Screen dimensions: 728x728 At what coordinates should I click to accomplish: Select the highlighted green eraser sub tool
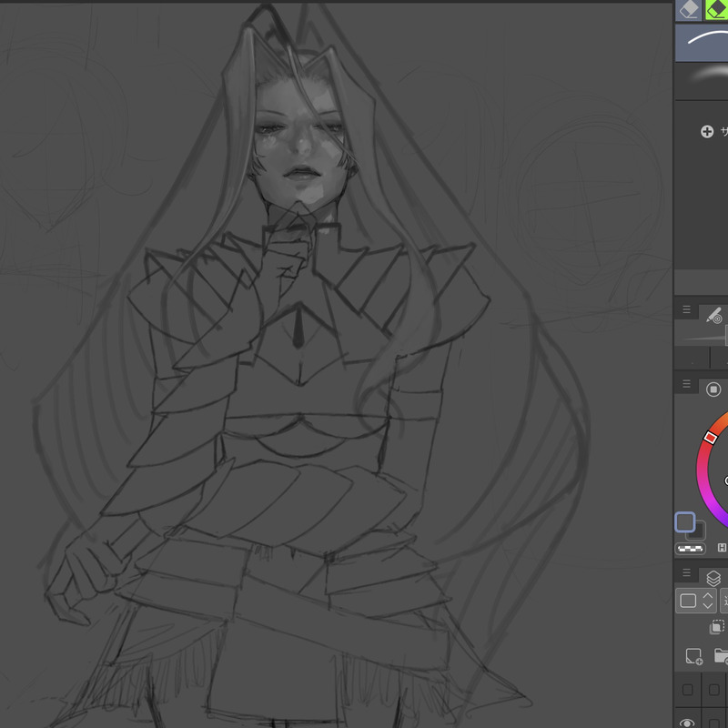tap(716, 10)
